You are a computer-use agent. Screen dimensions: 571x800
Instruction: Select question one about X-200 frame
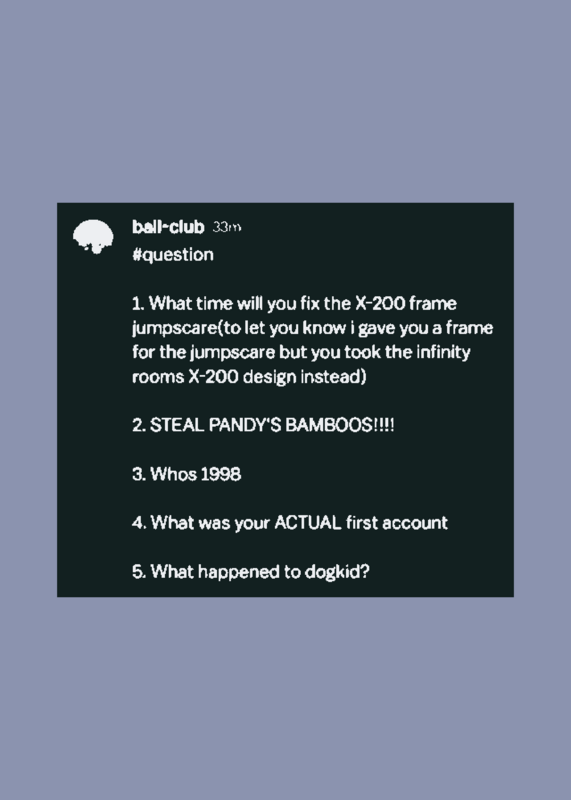coord(294,304)
